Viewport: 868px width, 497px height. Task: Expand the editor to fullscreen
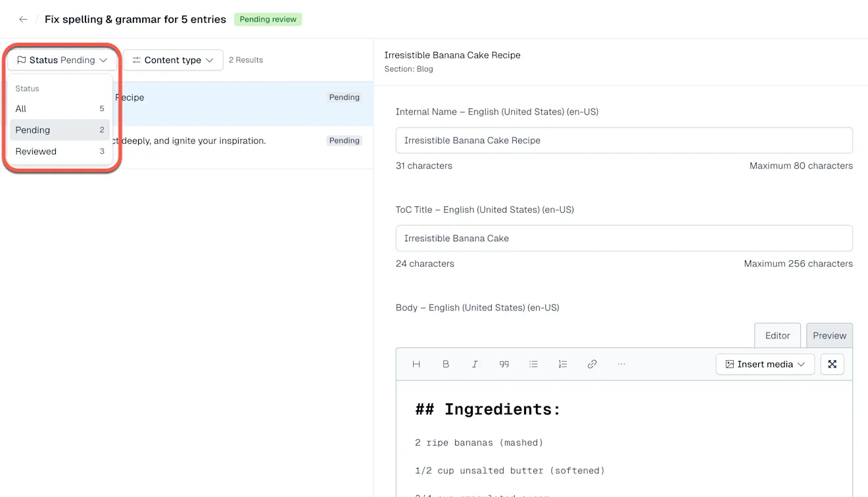[x=832, y=364]
